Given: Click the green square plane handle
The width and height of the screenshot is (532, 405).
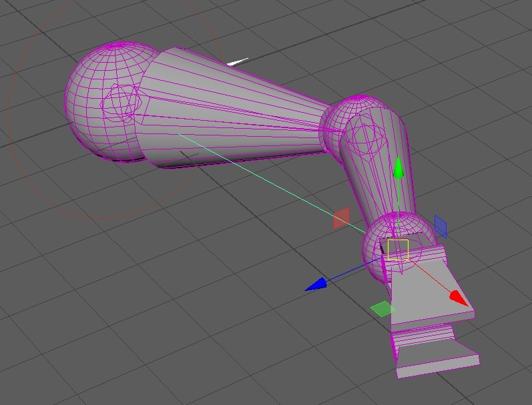Looking at the screenshot, I should (382, 308).
